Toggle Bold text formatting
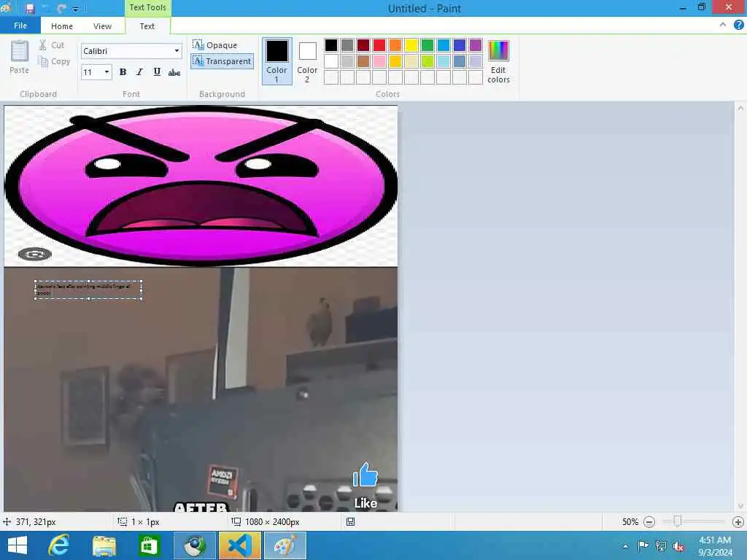This screenshot has width=747, height=560. 123,72
